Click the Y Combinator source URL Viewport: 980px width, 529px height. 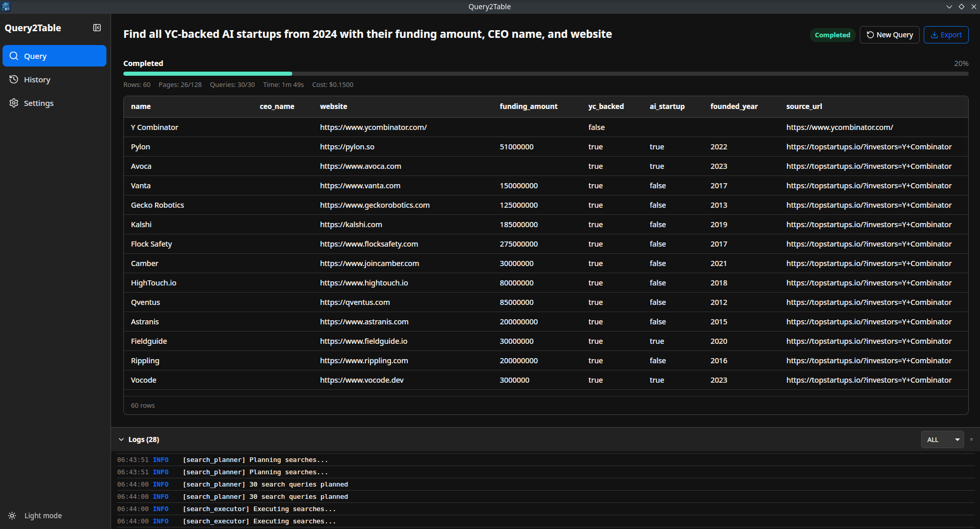839,127
